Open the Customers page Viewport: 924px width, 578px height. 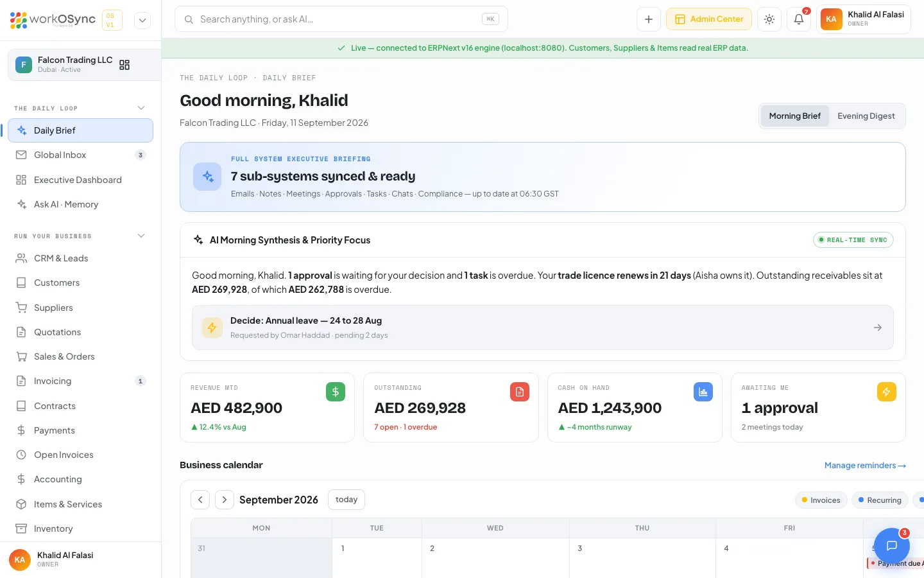pos(80,283)
